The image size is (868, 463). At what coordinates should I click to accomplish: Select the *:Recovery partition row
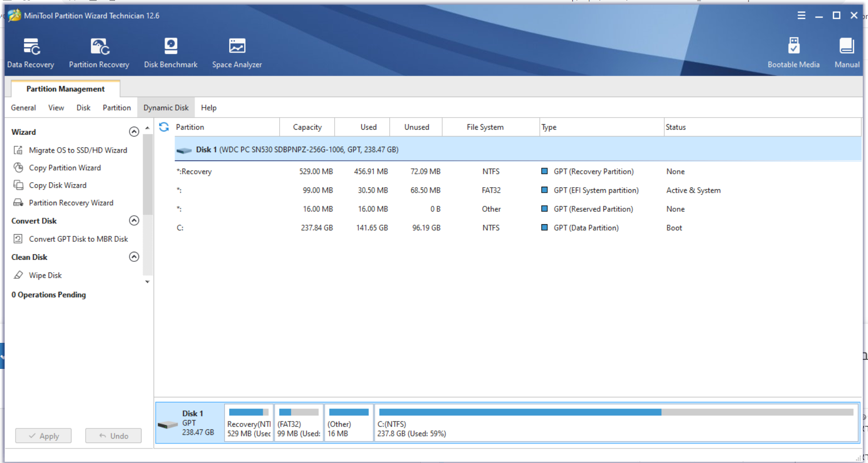tap(518, 171)
